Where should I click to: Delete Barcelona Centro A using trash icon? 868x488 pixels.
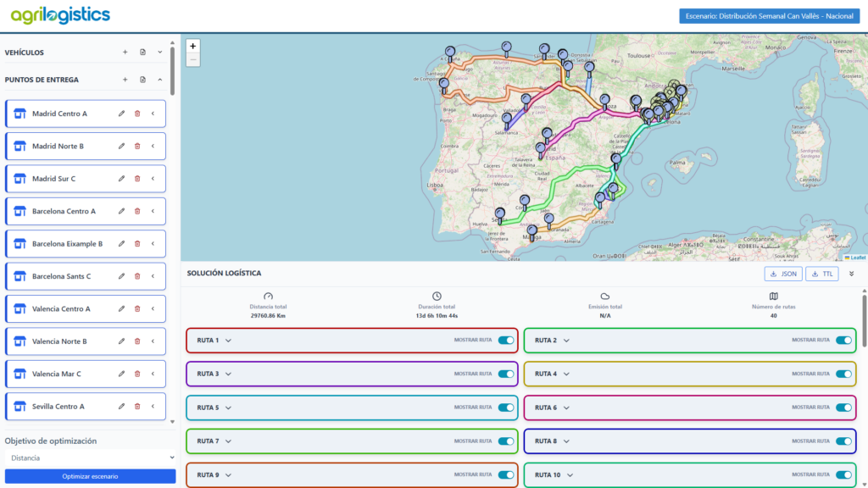(137, 211)
